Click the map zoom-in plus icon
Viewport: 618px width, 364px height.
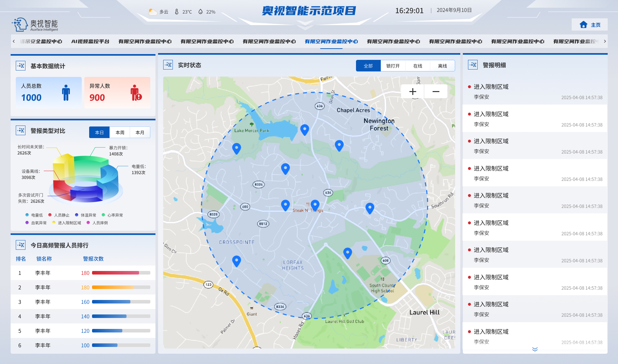413,91
